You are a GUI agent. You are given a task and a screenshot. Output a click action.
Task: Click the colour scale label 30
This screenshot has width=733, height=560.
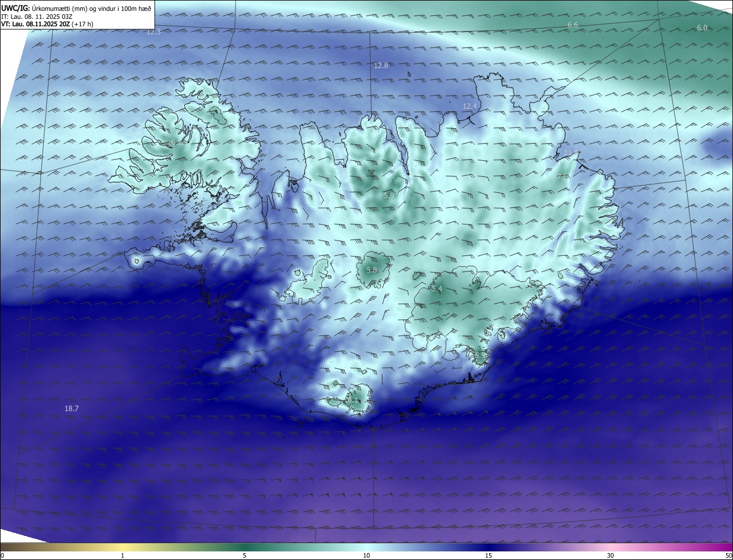click(x=610, y=555)
